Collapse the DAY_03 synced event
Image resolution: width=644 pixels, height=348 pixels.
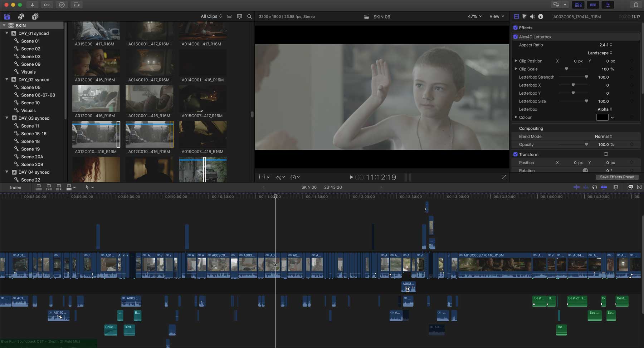(x=7, y=118)
